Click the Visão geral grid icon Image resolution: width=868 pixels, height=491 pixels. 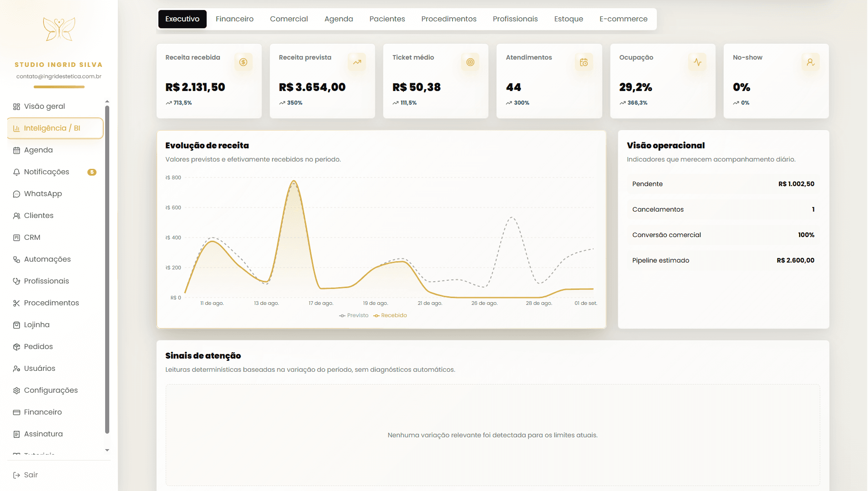pos(16,106)
